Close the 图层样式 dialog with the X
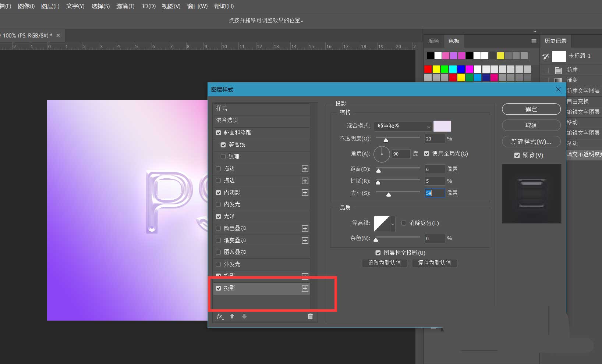Viewport: 602px width, 364px height. [558, 89]
